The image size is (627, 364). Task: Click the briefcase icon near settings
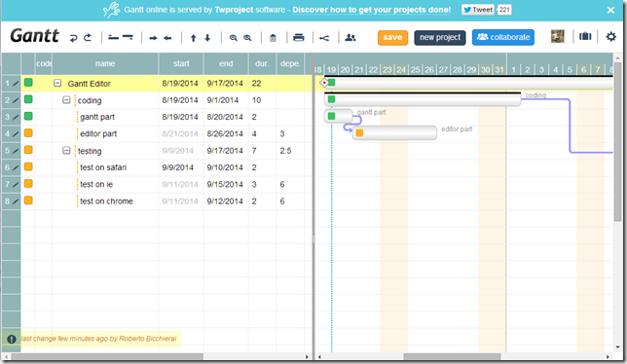pos(585,37)
